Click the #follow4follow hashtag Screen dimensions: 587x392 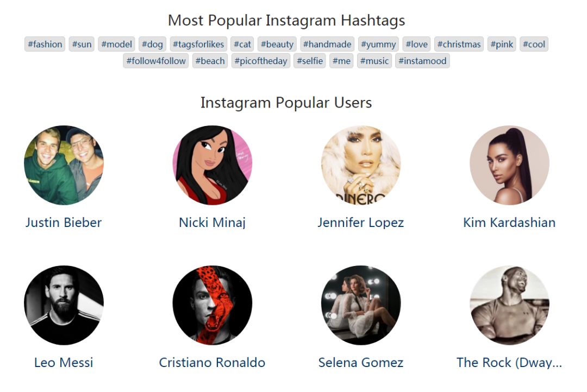tap(156, 61)
